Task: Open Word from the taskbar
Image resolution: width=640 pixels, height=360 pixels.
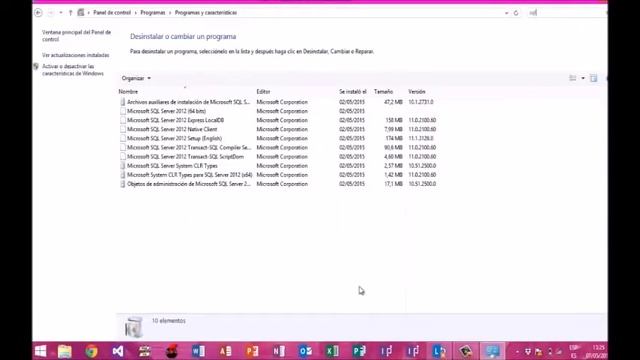Action: [x=198, y=351]
